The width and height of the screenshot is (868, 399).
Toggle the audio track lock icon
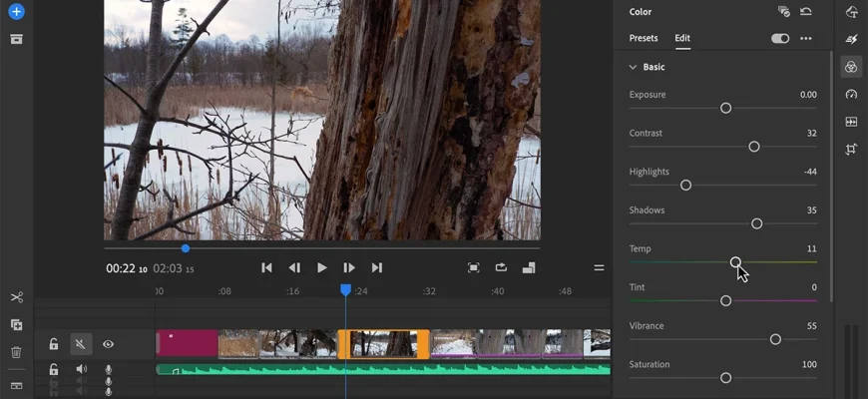pyautogui.click(x=53, y=369)
